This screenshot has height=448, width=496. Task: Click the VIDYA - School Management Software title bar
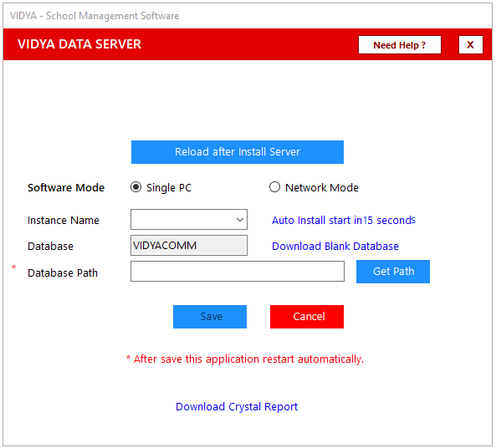pyautogui.click(x=95, y=16)
